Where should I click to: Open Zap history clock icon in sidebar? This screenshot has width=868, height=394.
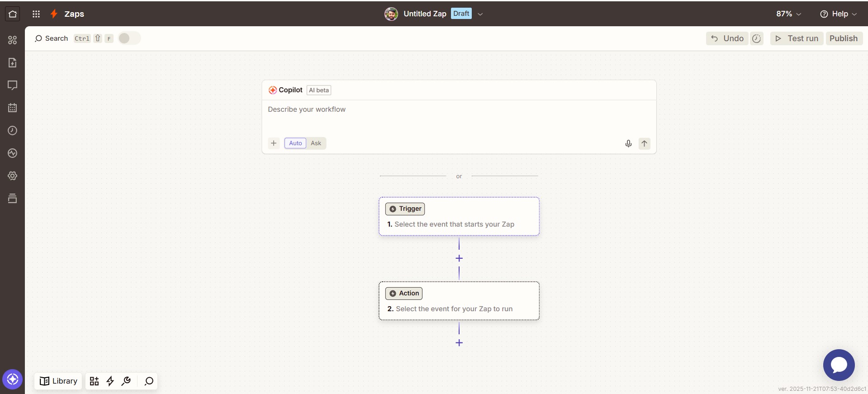tap(13, 131)
